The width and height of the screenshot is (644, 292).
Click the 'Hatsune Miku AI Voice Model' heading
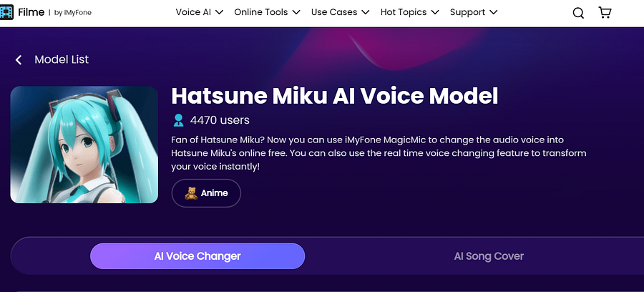pyautogui.click(x=335, y=96)
